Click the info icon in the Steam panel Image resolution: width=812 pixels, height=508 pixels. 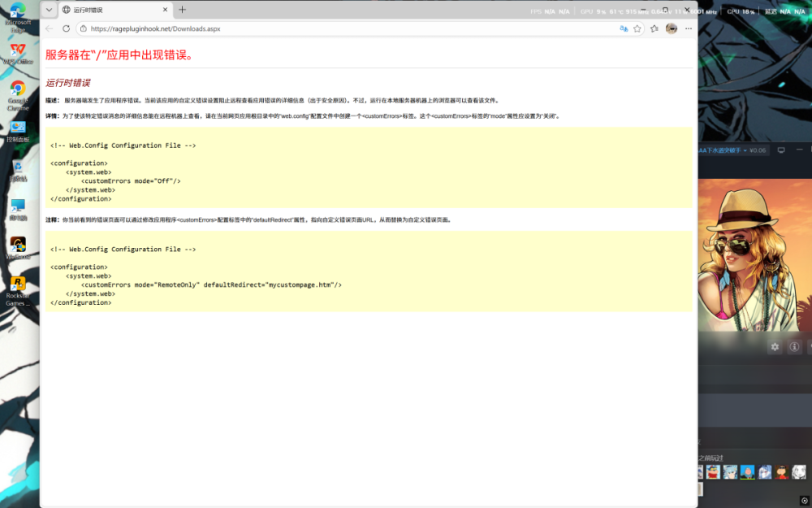pos(794,346)
